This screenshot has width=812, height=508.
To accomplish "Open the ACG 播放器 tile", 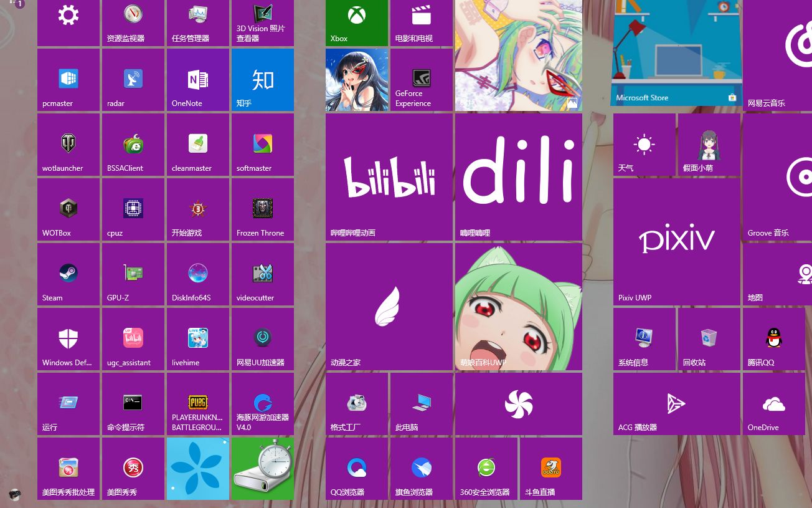I will 677,404.
